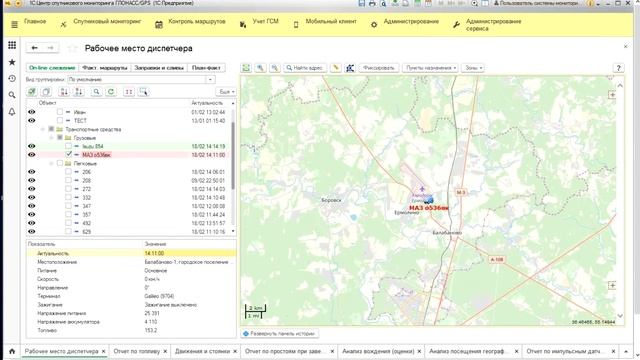Open notifications bell in left sidebar

tap(12, 112)
